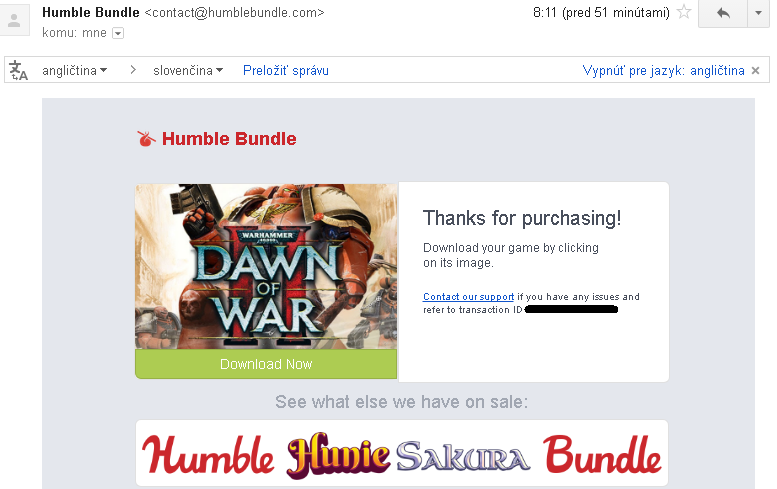Image resolution: width=777 pixels, height=489 pixels.
Task: Open source language dropdown angličtina
Action: tap(74, 70)
